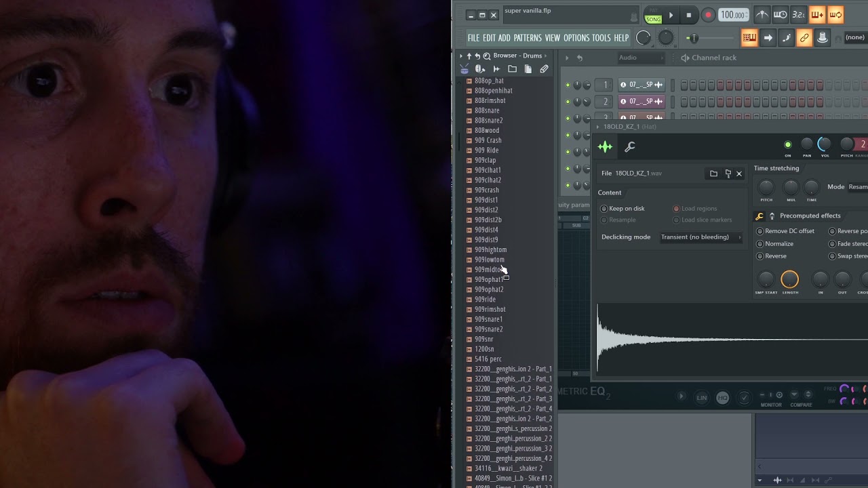Click the Browser up arrow icon
Viewport: 868px width, 488px height.
pyautogui.click(x=469, y=56)
